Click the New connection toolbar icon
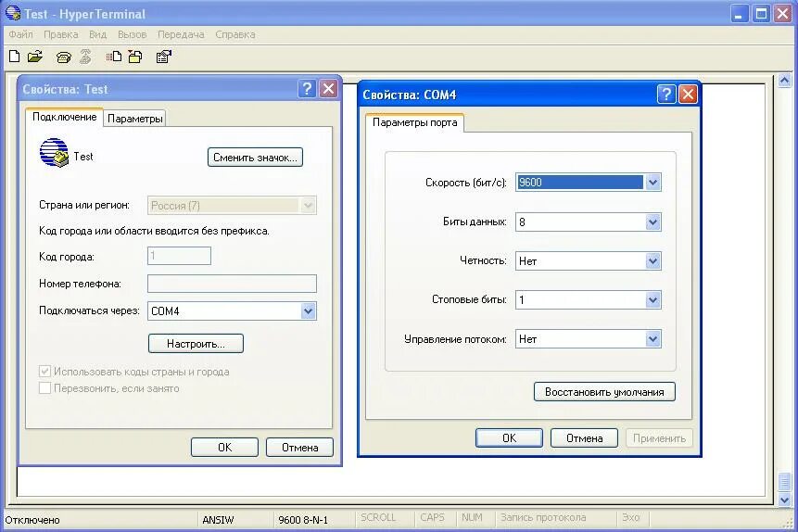 tap(14, 57)
